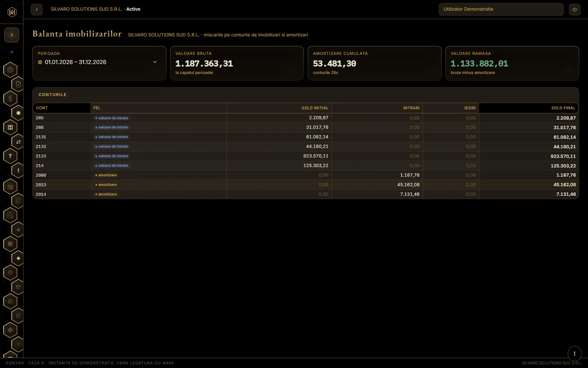
Task: Open the transfer arrows hexagon icon
Action: tap(18, 142)
